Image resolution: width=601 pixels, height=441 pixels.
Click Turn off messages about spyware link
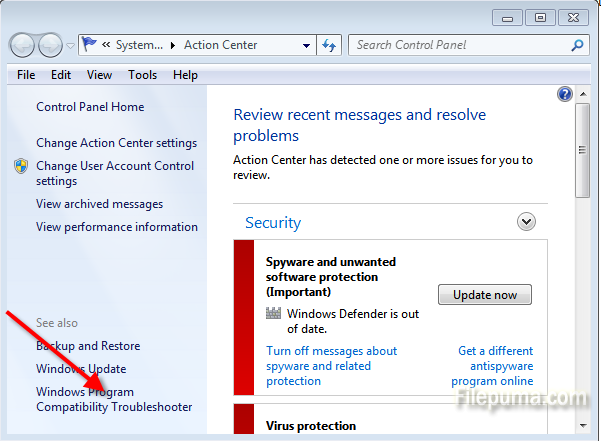click(331, 366)
